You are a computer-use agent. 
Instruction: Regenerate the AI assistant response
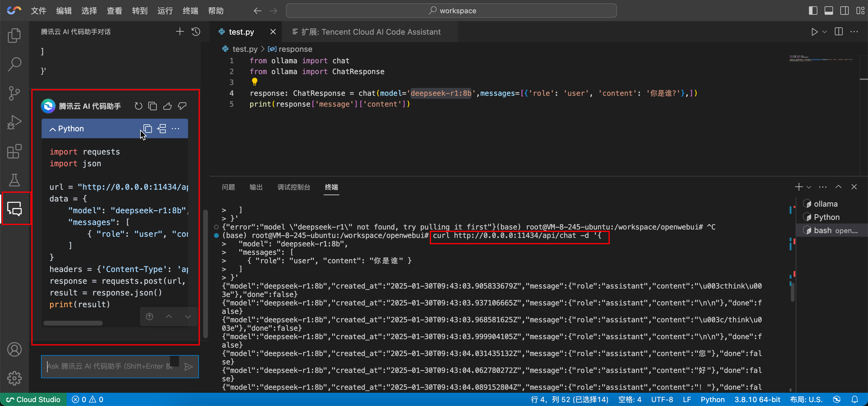tap(138, 106)
